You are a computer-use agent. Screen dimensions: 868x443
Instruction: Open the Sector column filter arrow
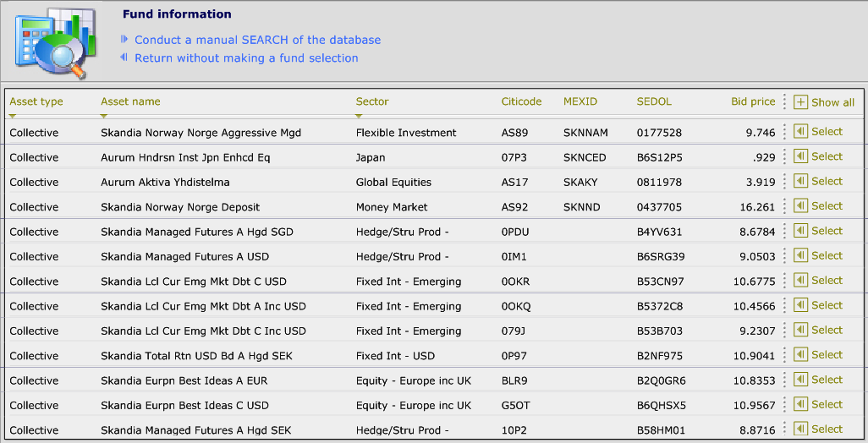(359, 116)
